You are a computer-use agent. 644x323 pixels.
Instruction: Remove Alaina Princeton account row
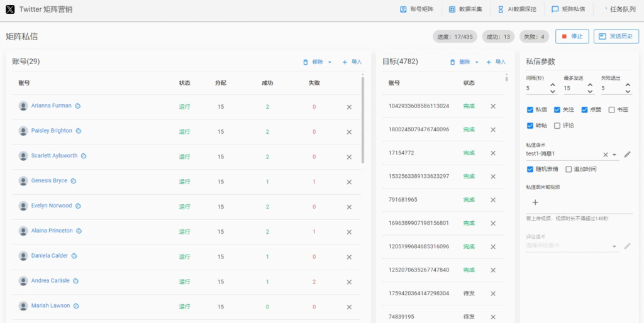pyautogui.click(x=349, y=232)
